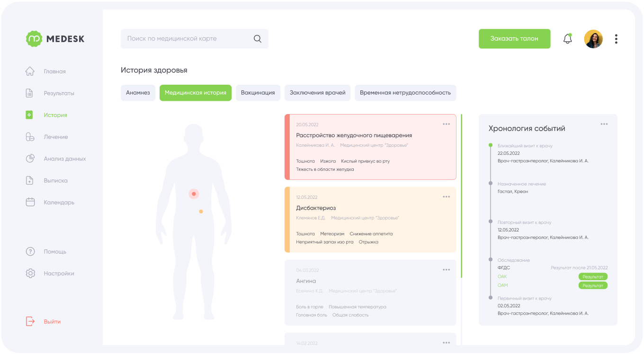This screenshot has height=354, width=644.
Task: Open Анализ данных pie chart icon
Action: (x=30, y=159)
